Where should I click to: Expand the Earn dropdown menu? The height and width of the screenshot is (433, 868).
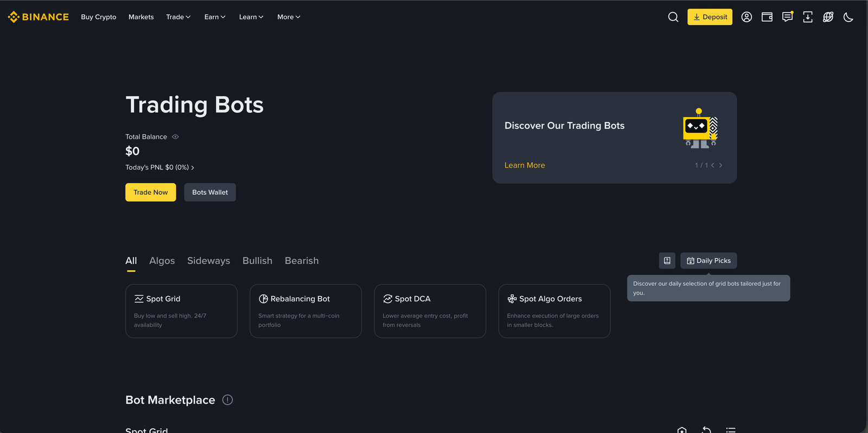coord(215,17)
